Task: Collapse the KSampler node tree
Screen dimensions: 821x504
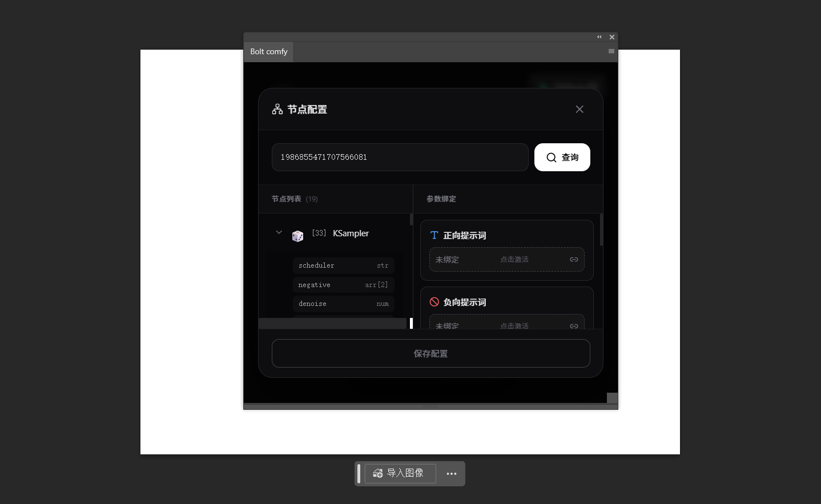Action: click(279, 232)
